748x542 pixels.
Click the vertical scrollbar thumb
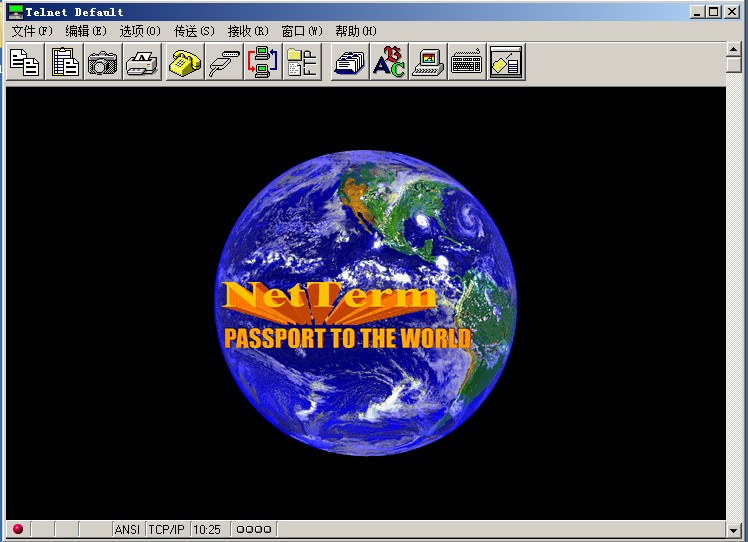pyautogui.click(x=734, y=64)
